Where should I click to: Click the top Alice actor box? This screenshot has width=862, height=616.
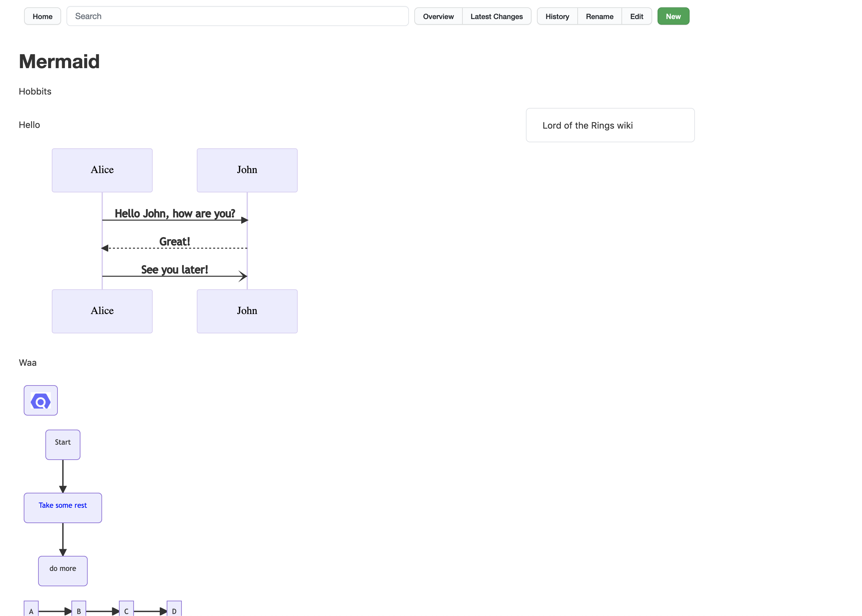[102, 170]
